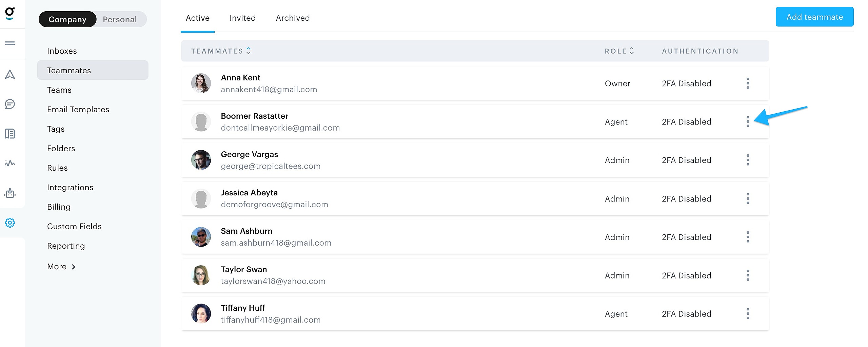Open the three-dot menu for Jessica Abeyta
This screenshot has height=347, width=868.
tap(748, 198)
